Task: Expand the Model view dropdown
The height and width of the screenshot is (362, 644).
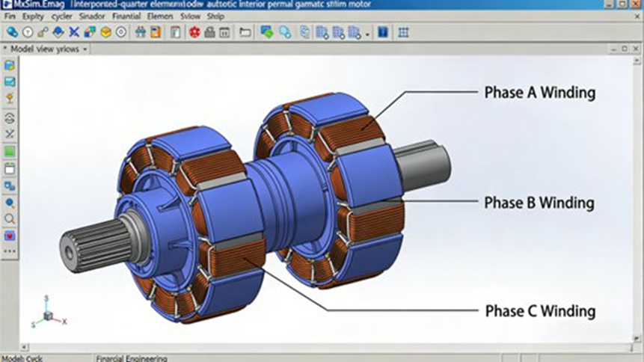Action: click(x=85, y=49)
